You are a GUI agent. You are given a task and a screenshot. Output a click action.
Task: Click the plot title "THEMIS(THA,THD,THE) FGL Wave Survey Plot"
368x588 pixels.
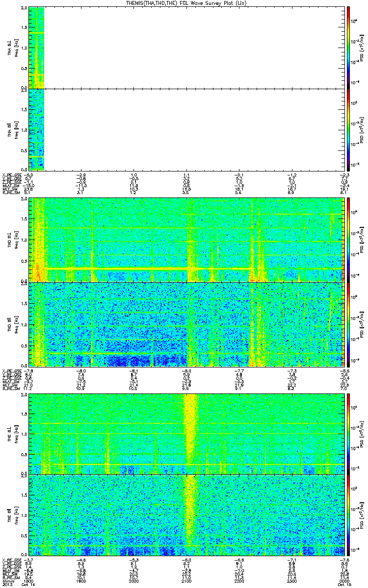[184, 3]
